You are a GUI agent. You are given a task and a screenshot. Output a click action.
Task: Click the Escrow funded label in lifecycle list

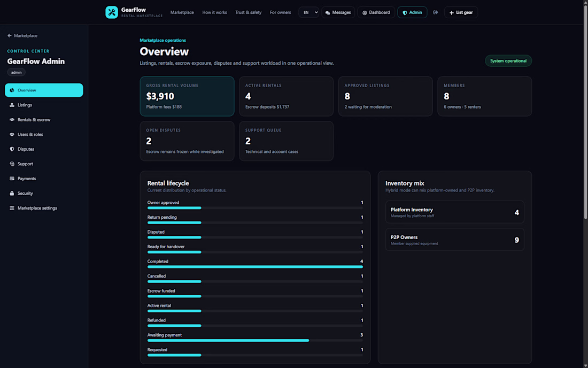(161, 291)
